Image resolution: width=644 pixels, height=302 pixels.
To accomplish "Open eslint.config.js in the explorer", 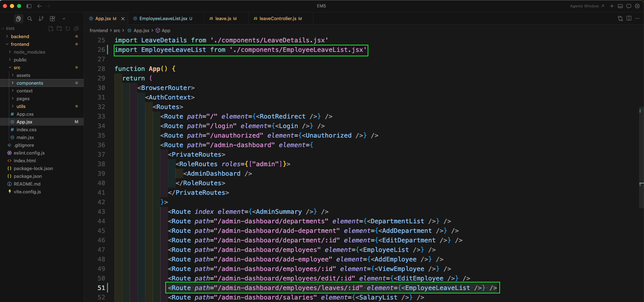I will coord(42,153).
